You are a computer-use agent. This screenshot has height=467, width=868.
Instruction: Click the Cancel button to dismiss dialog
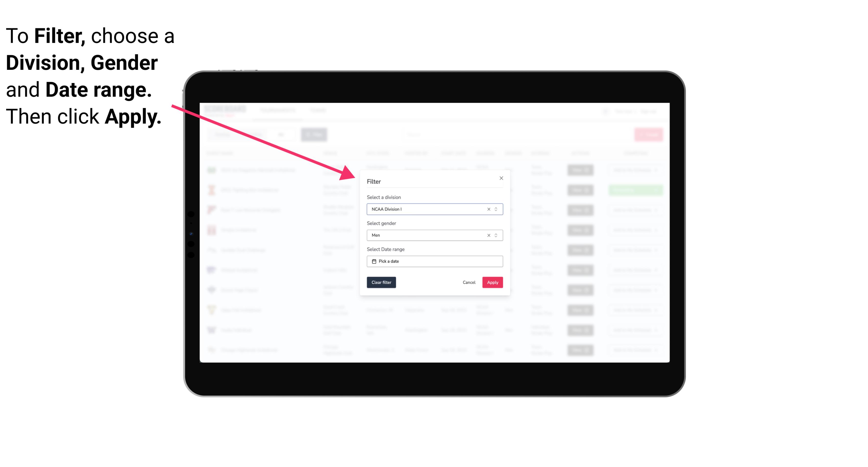click(469, 283)
